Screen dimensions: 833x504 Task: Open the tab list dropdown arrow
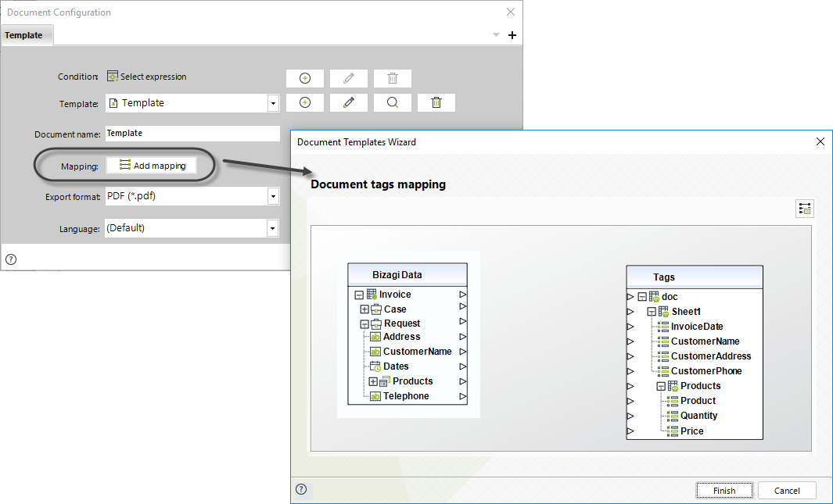(x=496, y=35)
